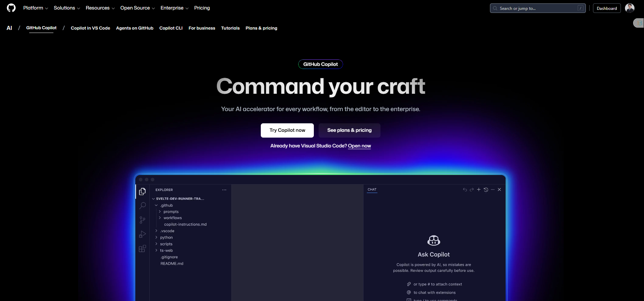This screenshot has width=644, height=301.
Task: Select the Search icon in the editor activity bar
Action: pyautogui.click(x=142, y=206)
